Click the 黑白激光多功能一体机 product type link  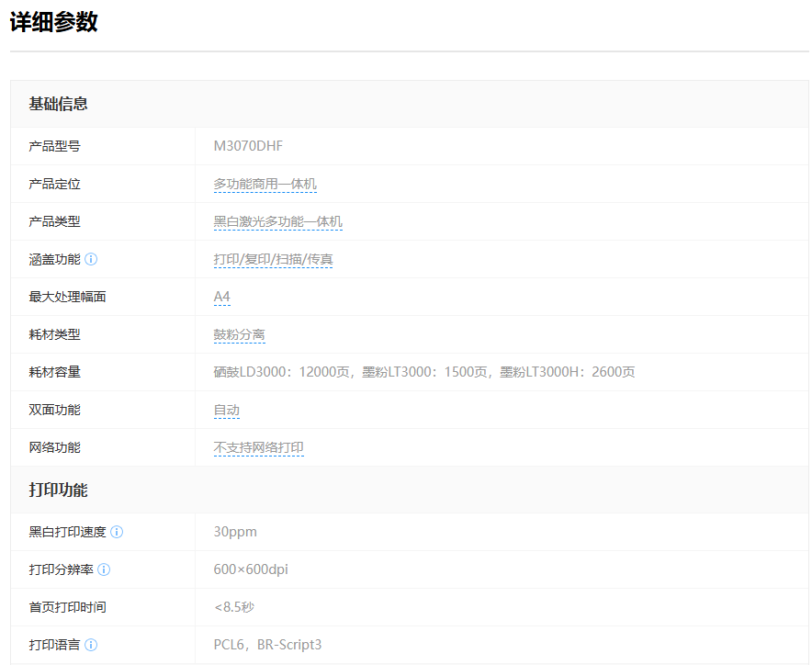(x=277, y=222)
